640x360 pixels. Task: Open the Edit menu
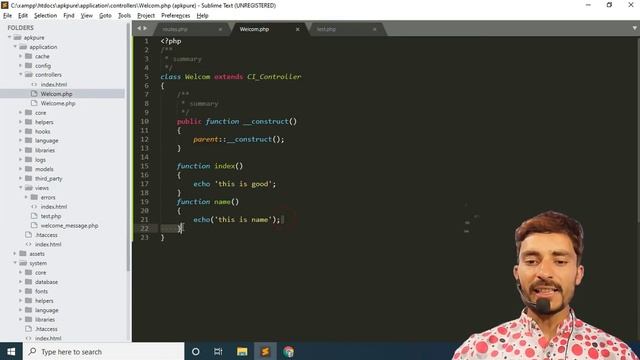[x=23, y=16]
